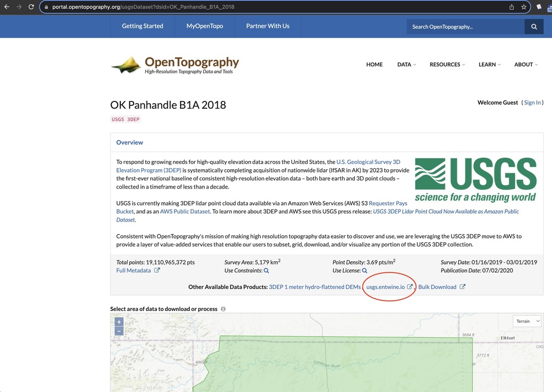This screenshot has width=552, height=392.
Task: Click the search magnifier button
Action: [534, 26]
